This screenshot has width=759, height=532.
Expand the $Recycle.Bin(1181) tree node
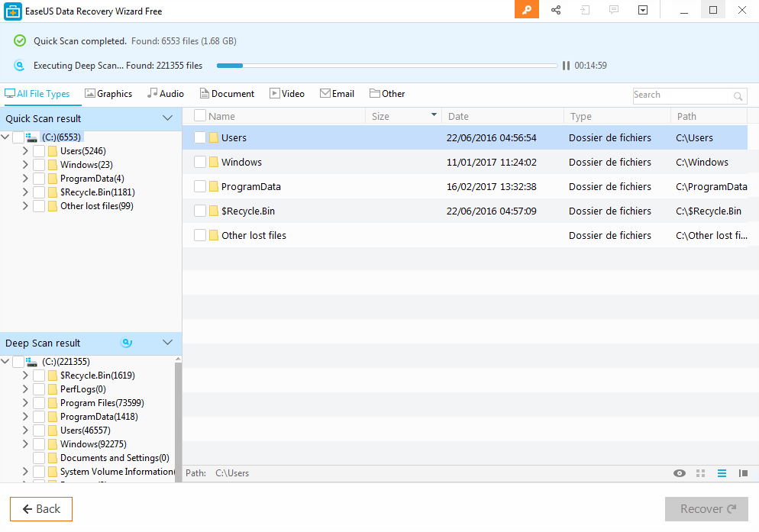(x=25, y=192)
